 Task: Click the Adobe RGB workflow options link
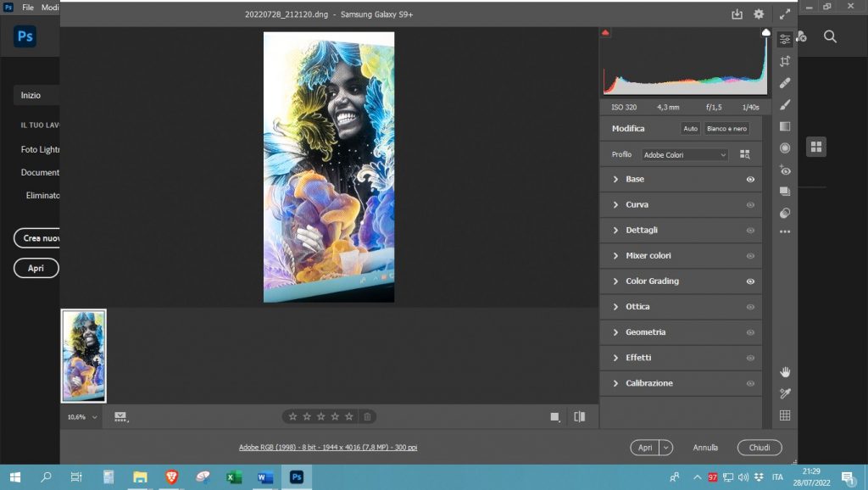tap(329, 447)
